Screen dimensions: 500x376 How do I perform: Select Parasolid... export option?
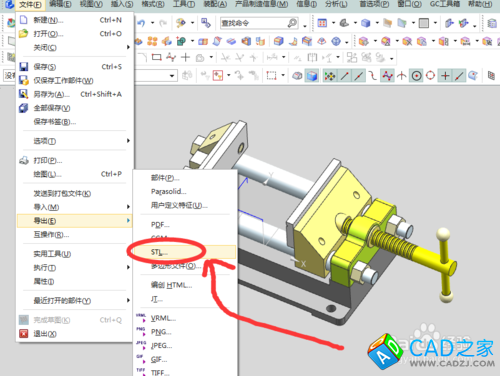168,191
